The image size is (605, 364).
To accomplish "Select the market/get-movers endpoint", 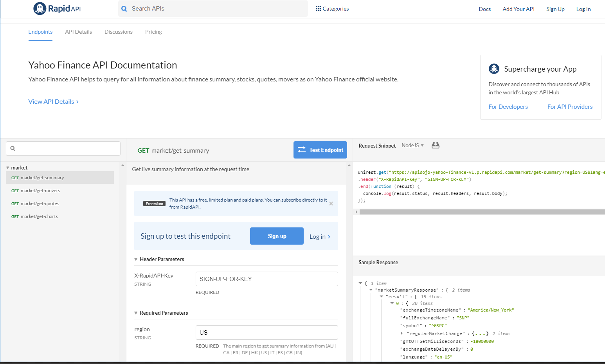I will click(x=60, y=191).
